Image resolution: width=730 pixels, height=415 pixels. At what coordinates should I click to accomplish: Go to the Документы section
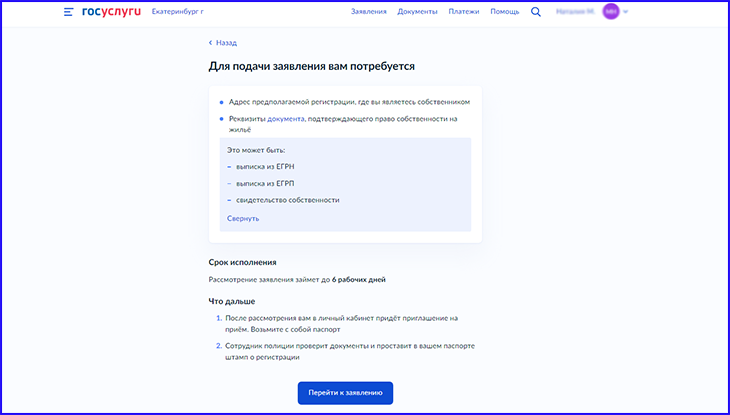coord(417,12)
